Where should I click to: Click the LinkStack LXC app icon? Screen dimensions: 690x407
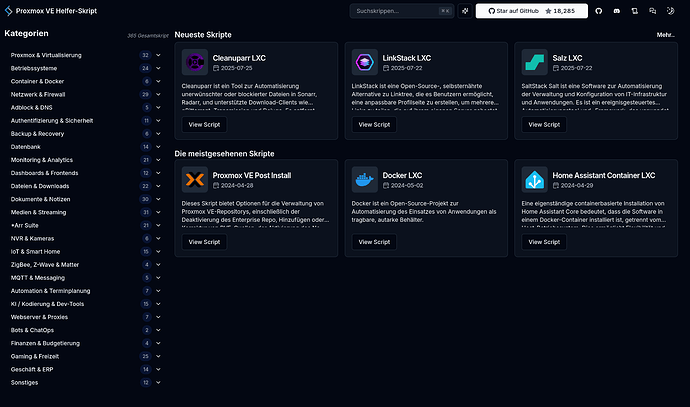[x=364, y=62]
